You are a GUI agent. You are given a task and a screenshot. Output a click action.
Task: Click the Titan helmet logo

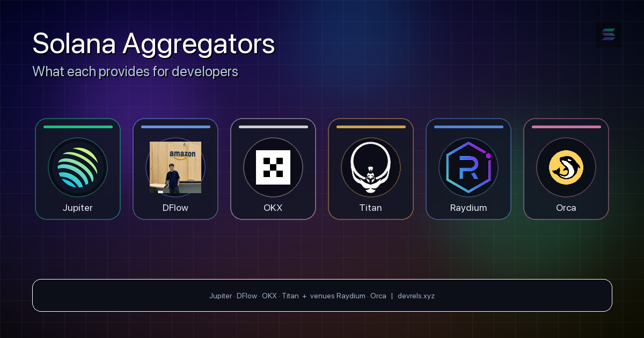(371, 167)
